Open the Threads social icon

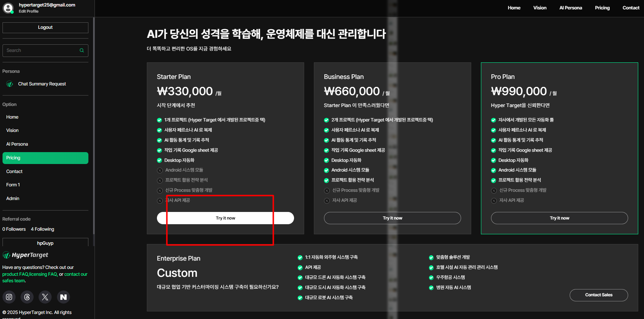27,297
